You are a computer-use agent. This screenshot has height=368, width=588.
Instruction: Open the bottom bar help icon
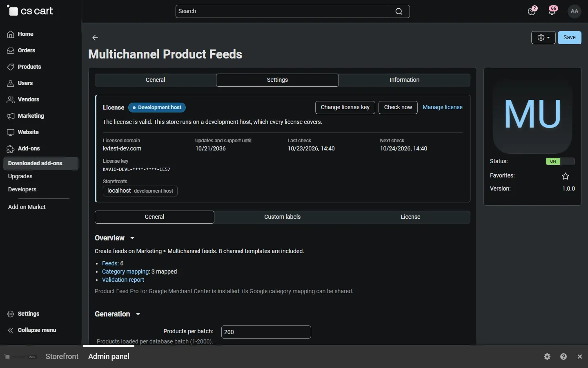click(563, 357)
